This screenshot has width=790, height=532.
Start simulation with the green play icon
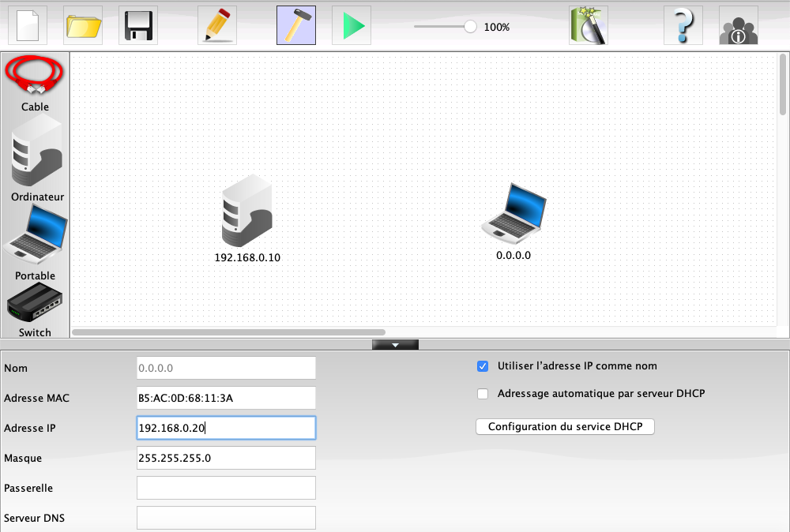click(352, 25)
